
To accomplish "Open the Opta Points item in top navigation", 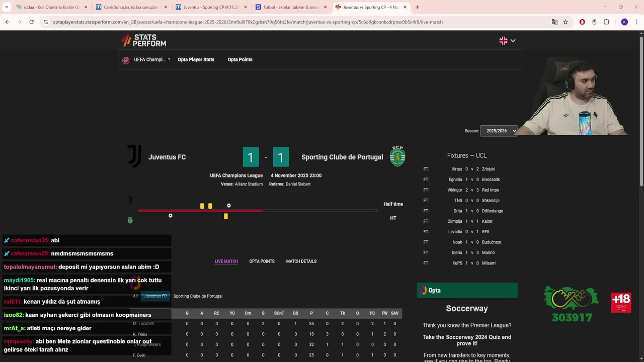I will 240,59.
